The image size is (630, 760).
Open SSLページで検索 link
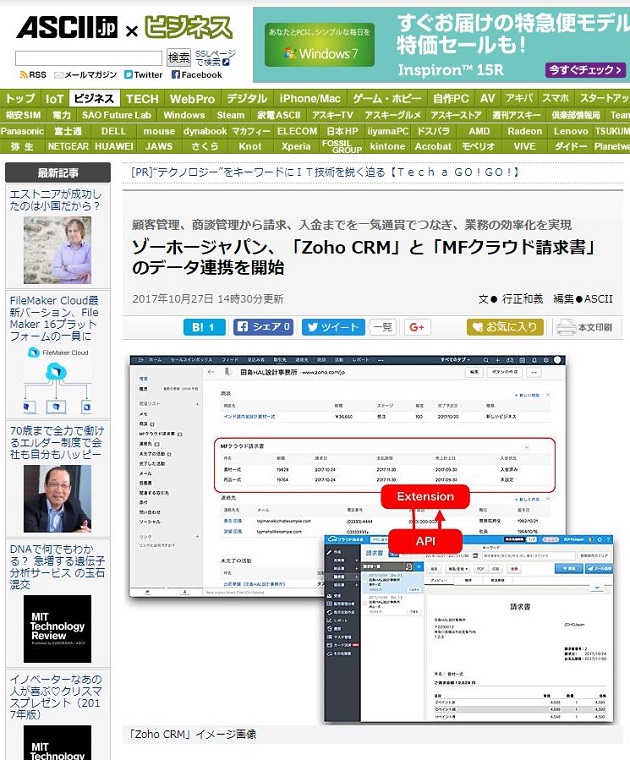[215, 58]
